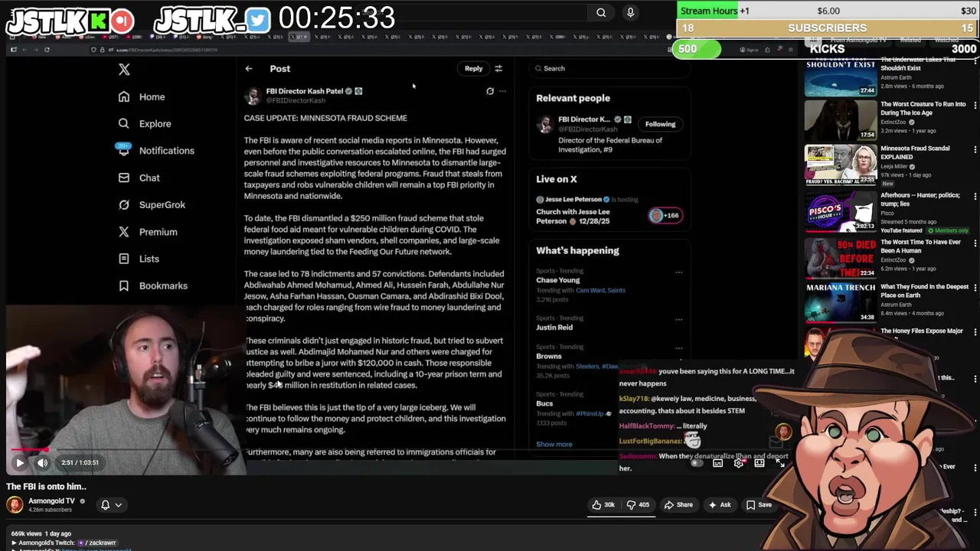Open FBI Director profile in Relevant people
The width and height of the screenshot is (980, 551).
[x=584, y=119]
